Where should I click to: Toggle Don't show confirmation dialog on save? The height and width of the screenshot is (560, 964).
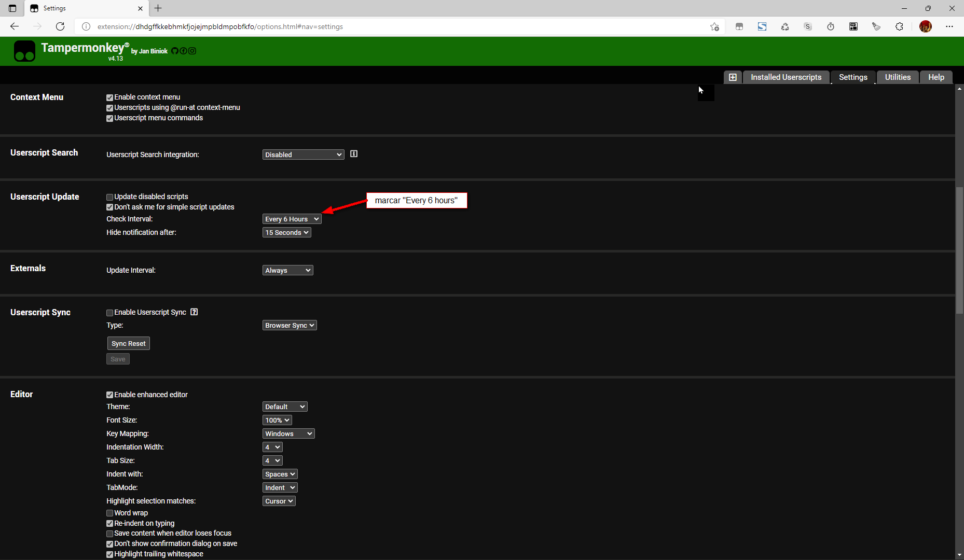(109, 544)
